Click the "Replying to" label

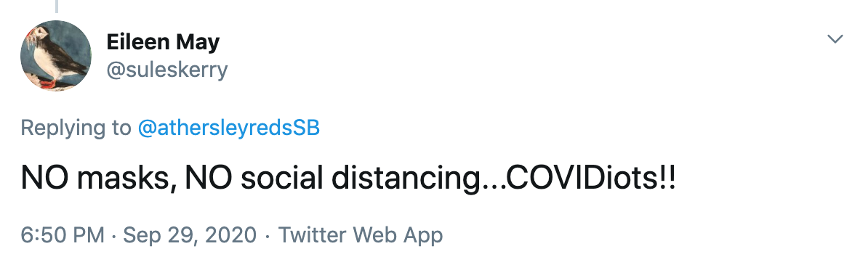(x=76, y=128)
